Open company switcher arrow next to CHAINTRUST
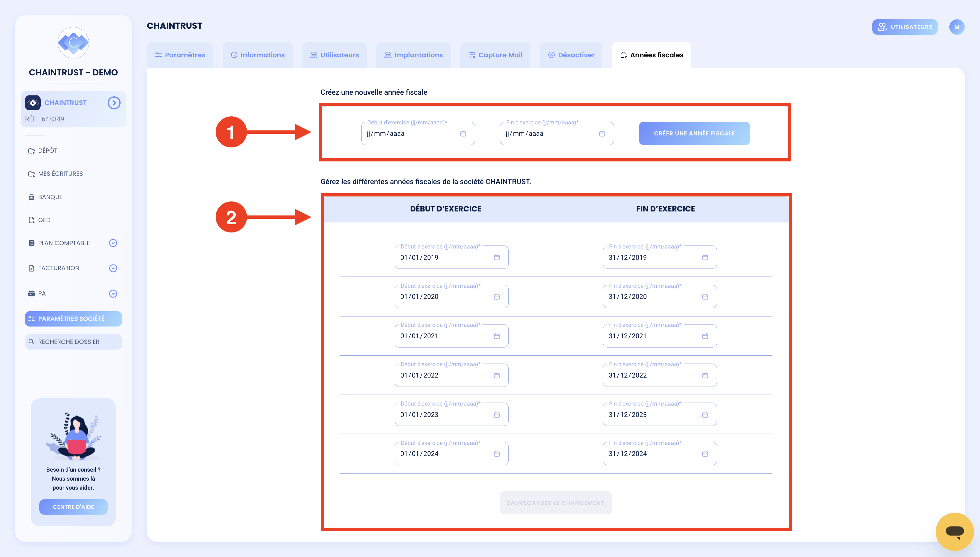 (114, 103)
